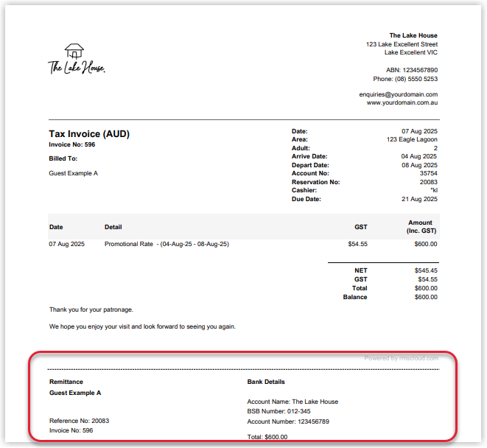487x448 pixels.
Task: Click the Cashier value '*kl'
Action: tap(434, 190)
